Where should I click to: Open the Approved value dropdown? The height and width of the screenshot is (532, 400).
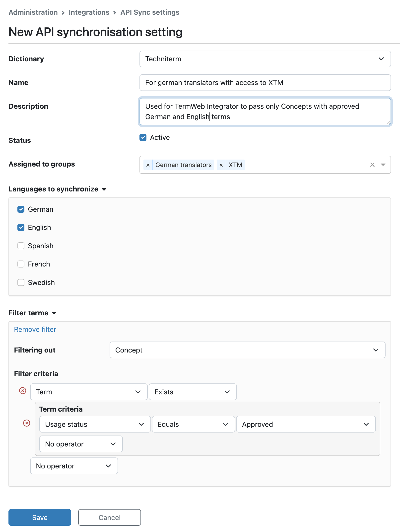[x=306, y=424]
